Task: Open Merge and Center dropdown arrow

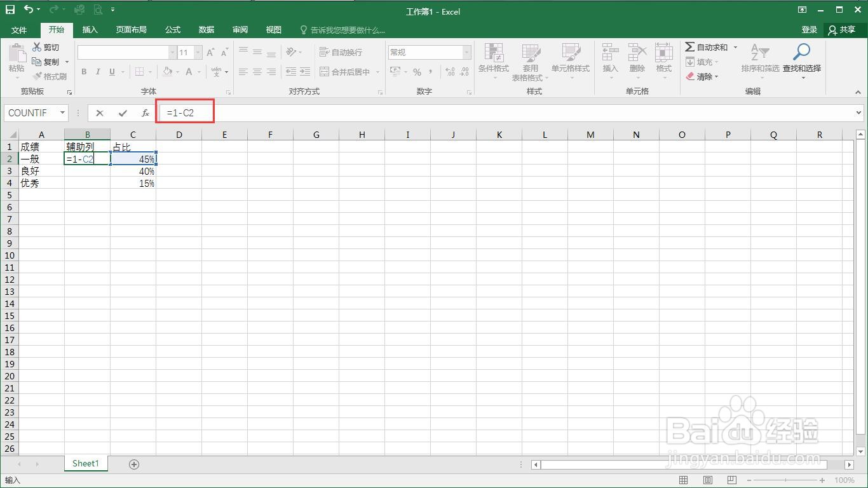Action: point(377,72)
